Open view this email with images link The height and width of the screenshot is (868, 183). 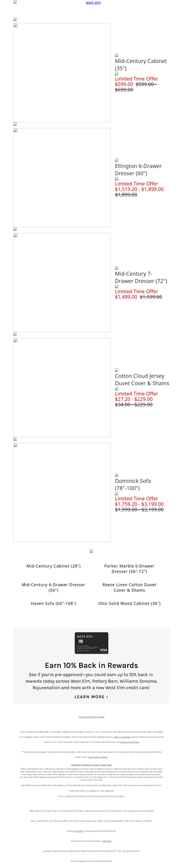[91, 717]
